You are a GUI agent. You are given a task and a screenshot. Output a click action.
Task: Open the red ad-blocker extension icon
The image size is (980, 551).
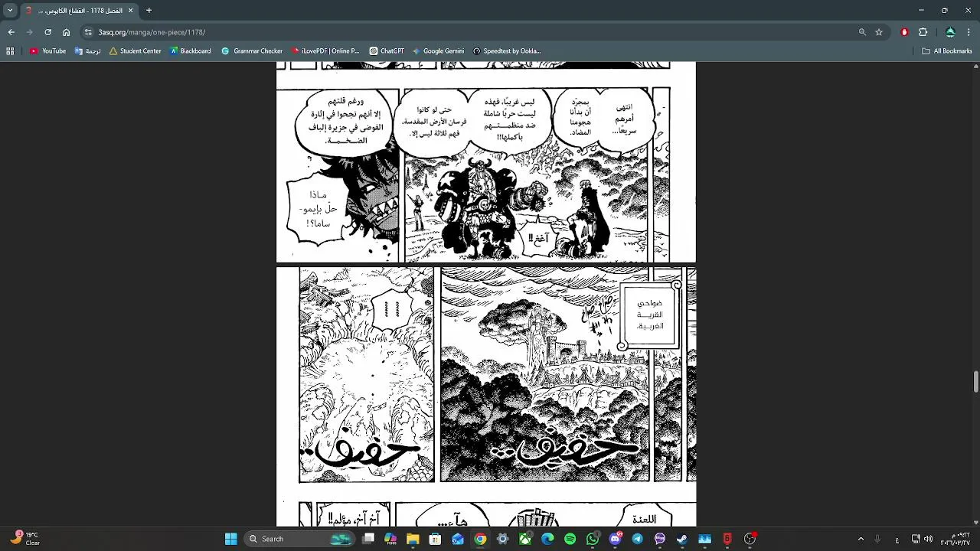(x=904, y=32)
